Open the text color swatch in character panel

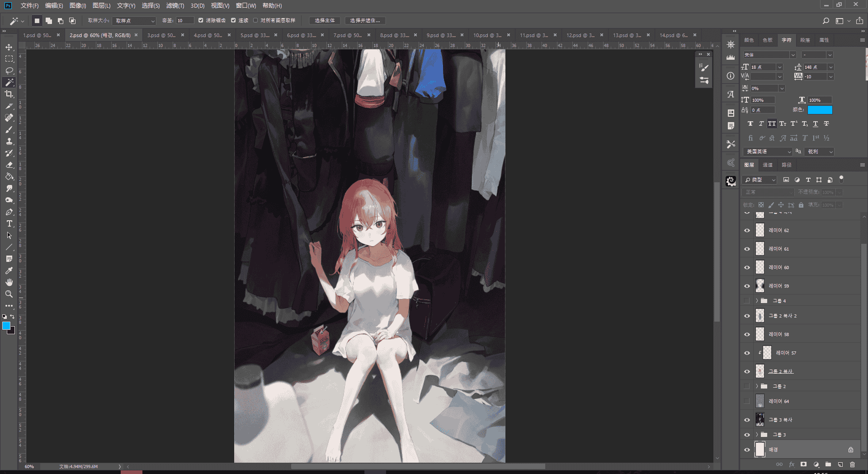click(x=820, y=110)
